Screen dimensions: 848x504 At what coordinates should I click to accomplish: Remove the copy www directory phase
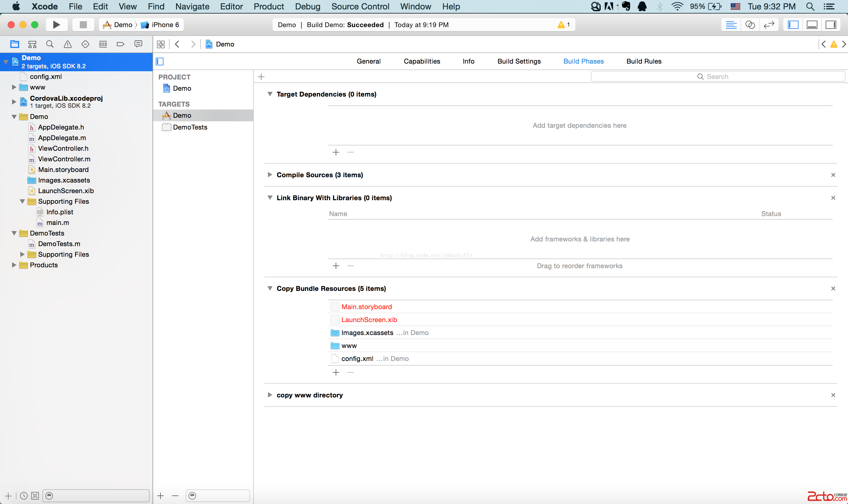pos(833,395)
